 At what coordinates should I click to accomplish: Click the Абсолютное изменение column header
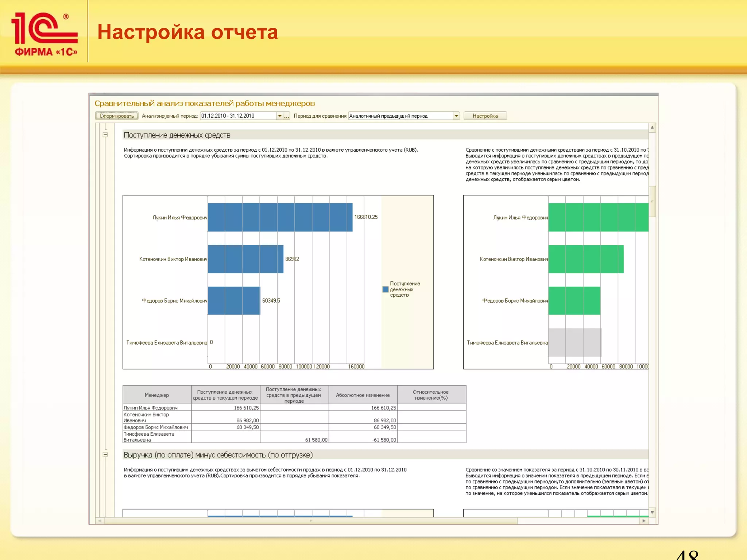coord(363,395)
